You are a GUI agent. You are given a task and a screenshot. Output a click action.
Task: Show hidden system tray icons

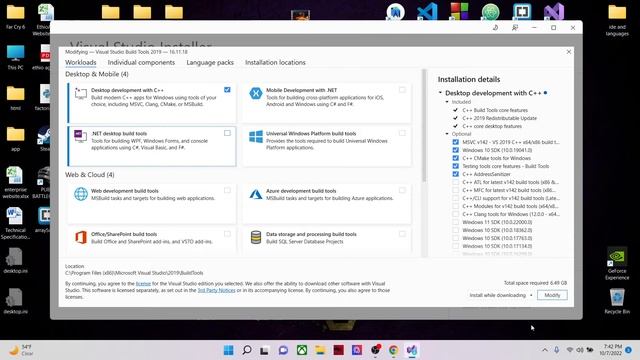click(545, 350)
